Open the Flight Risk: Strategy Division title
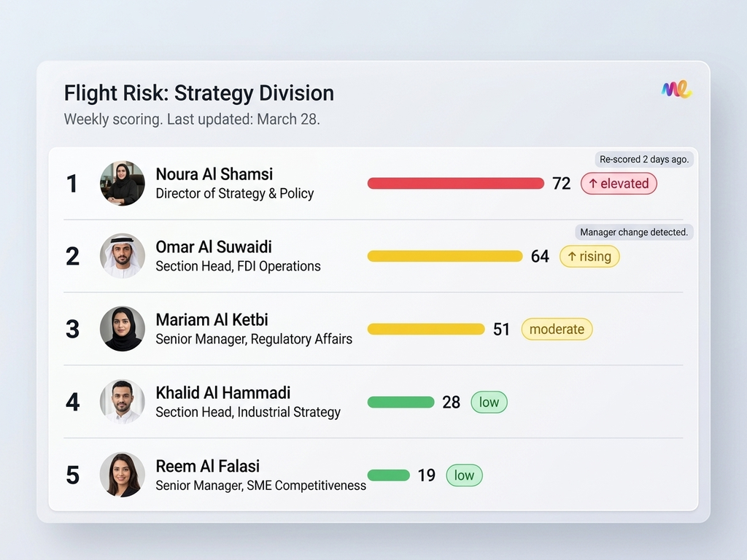The width and height of the screenshot is (747, 560). [198, 93]
